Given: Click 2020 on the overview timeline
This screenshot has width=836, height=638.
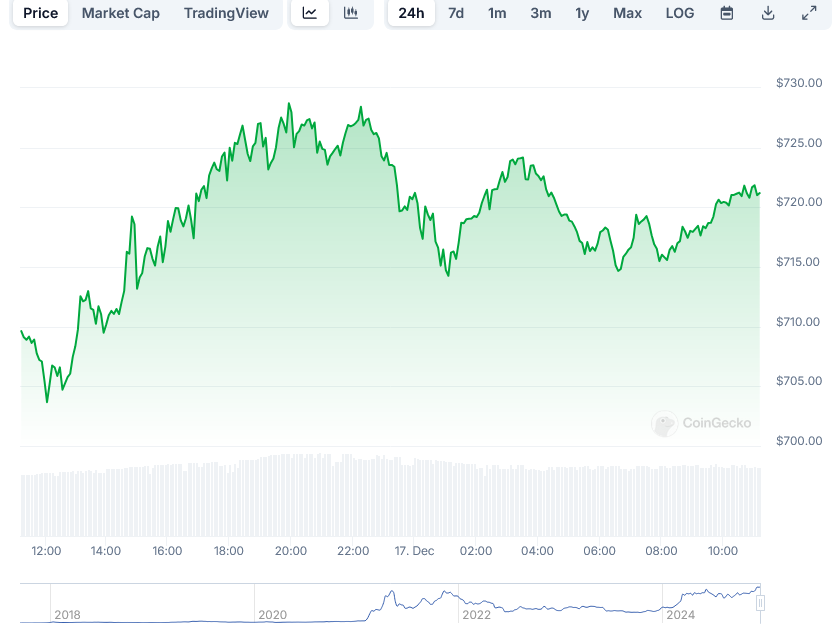Looking at the screenshot, I should [x=271, y=615].
